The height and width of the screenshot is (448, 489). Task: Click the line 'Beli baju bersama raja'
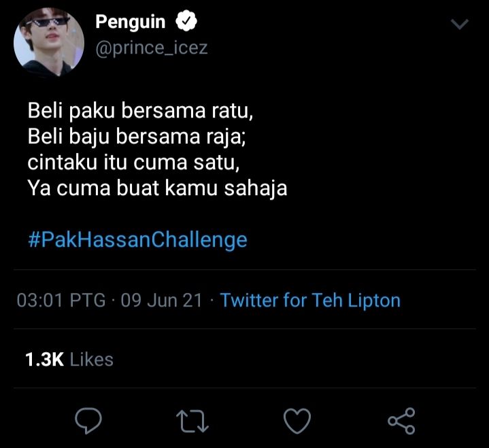click(x=137, y=137)
